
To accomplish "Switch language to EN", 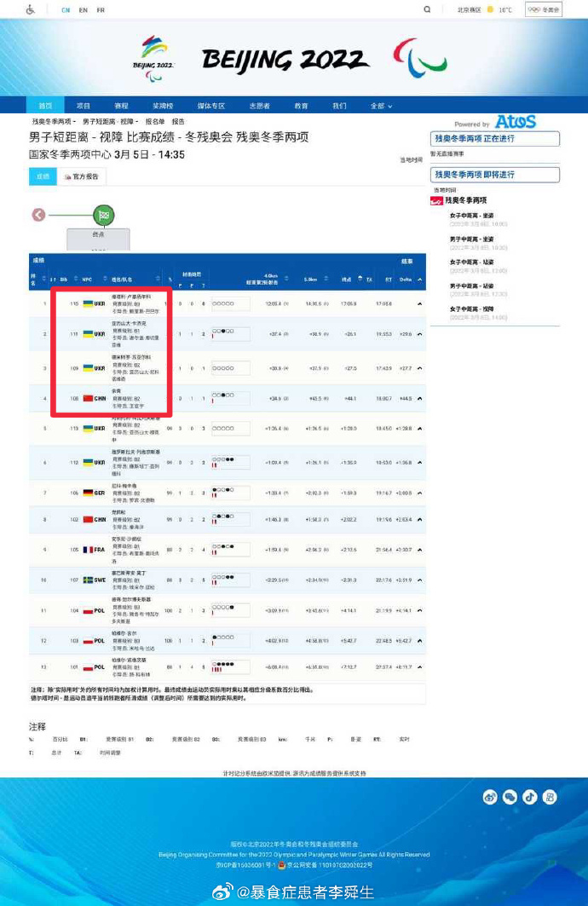I will [x=84, y=10].
